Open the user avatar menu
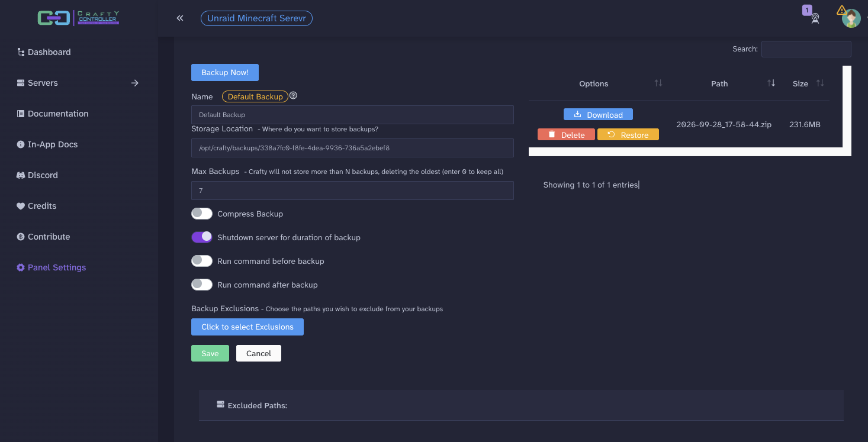 (851, 18)
